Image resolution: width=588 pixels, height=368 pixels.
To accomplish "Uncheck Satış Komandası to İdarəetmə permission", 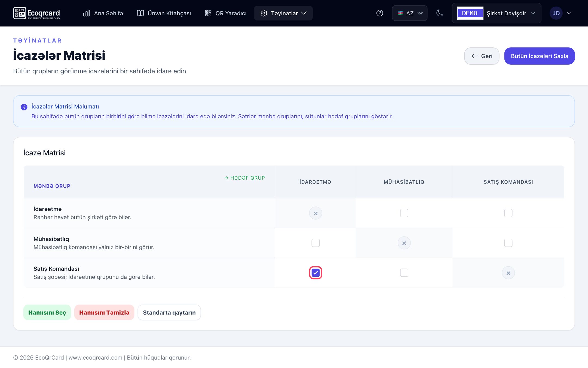I will pyautogui.click(x=316, y=273).
